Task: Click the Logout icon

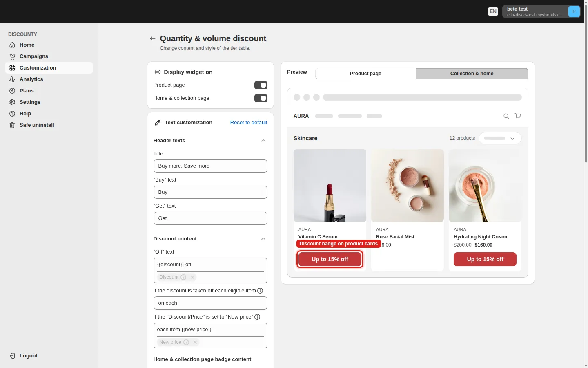Action: pyautogui.click(x=12, y=356)
